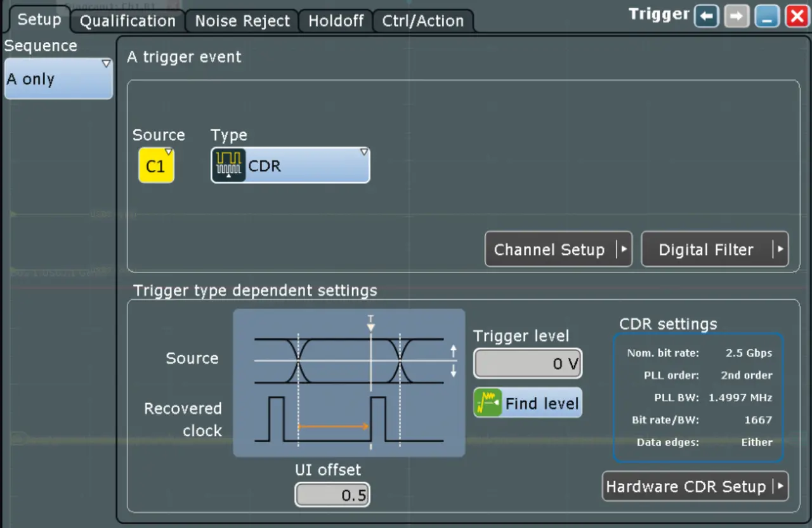Click the CDR waveform icon in Type
Screen dimensions: 812x528
tap(228, 165)
